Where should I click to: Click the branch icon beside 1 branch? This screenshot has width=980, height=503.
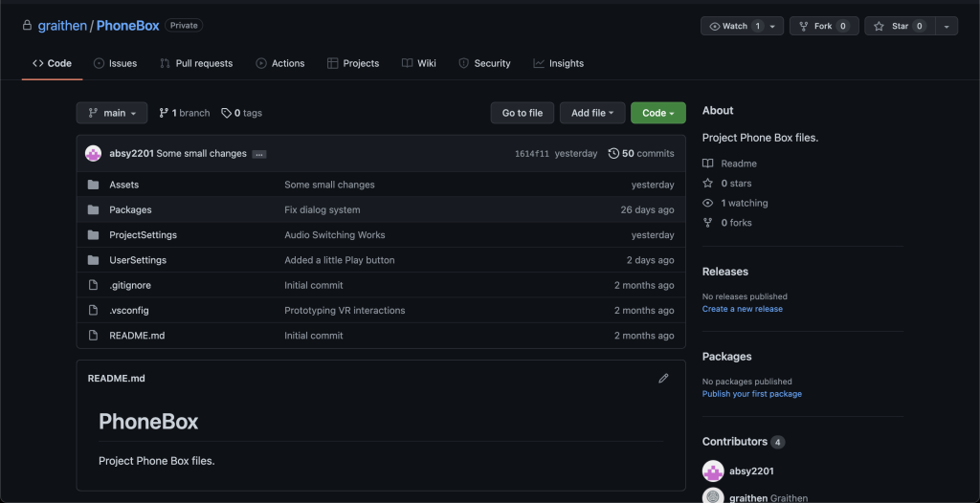(x=164, y=113)
